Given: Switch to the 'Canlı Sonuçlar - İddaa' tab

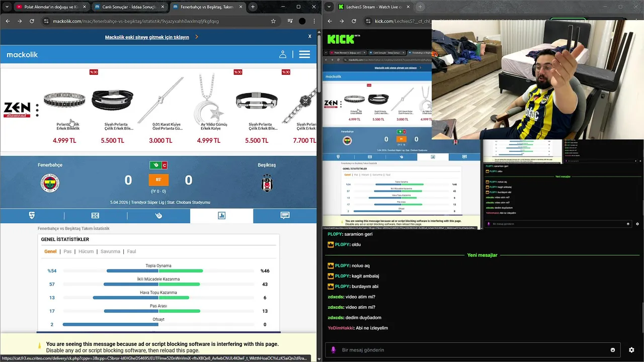Looking at the screenshot, I should pos(129,7).
